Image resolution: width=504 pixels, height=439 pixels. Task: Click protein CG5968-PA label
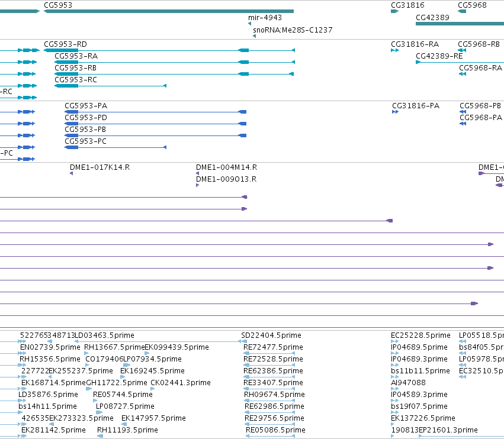click(481, 118)
